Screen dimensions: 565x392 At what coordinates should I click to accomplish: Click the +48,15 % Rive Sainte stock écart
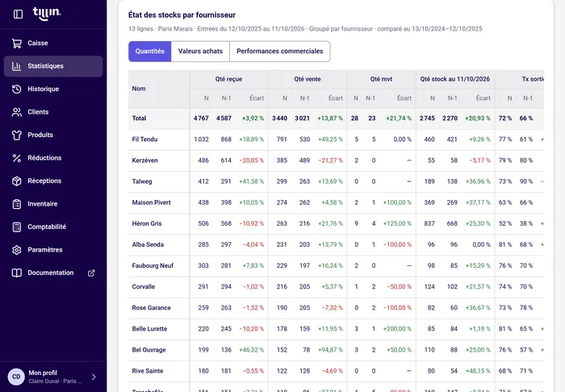pyautogui.click(x=478, y=371)
